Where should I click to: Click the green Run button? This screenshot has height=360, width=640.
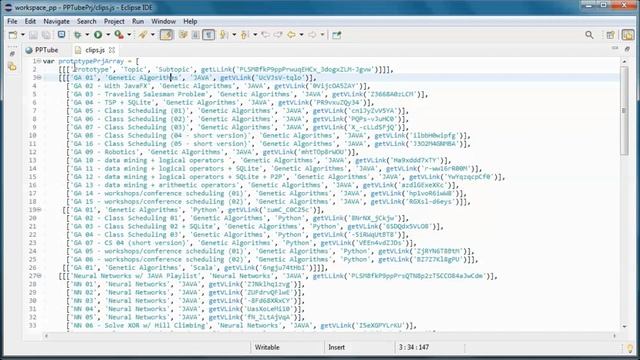click(x=98, y=35)
